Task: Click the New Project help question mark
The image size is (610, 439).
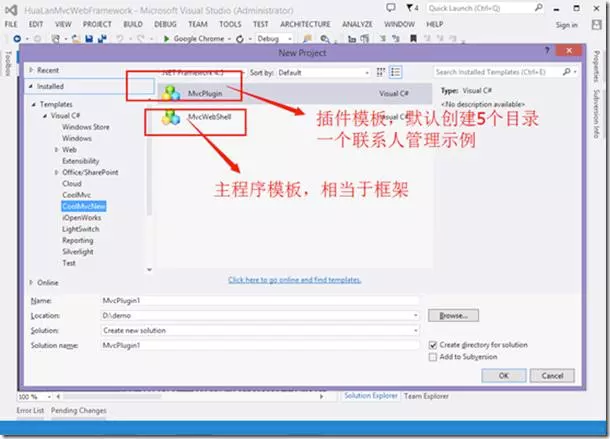Action: [x=547, y=50]
